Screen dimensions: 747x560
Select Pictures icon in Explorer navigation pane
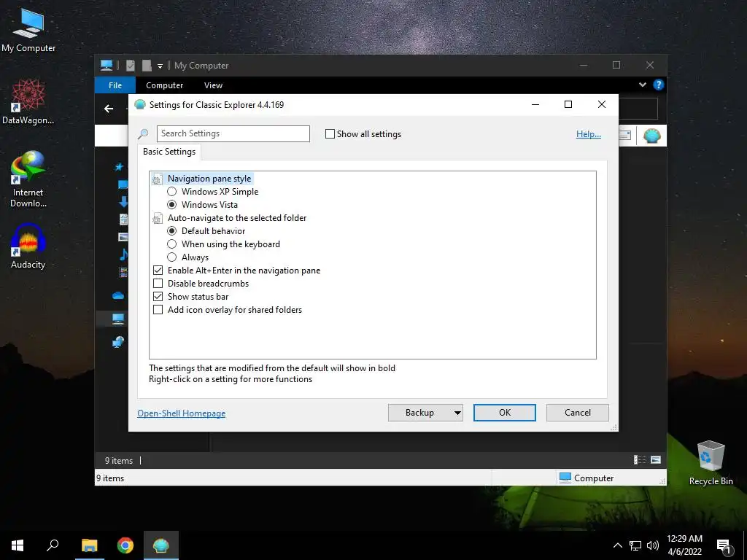(123, 237)
